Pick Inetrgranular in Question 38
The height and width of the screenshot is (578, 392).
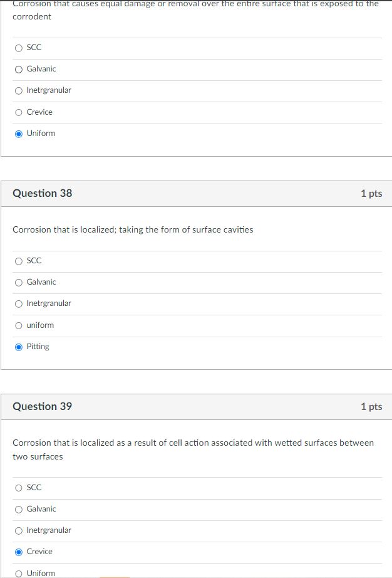[x=19, y=304]
